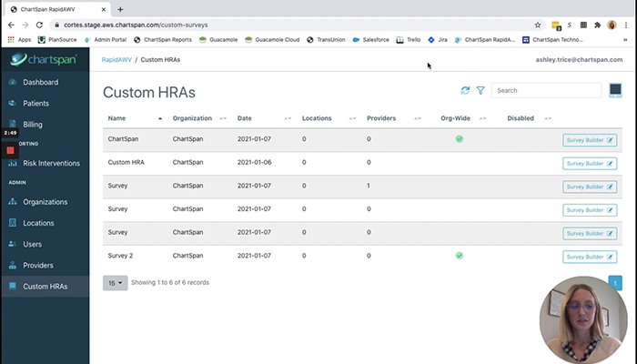637x364 pixels.
Task: Click yellow extension icon in toolbar
Action: tap(556, 25)
